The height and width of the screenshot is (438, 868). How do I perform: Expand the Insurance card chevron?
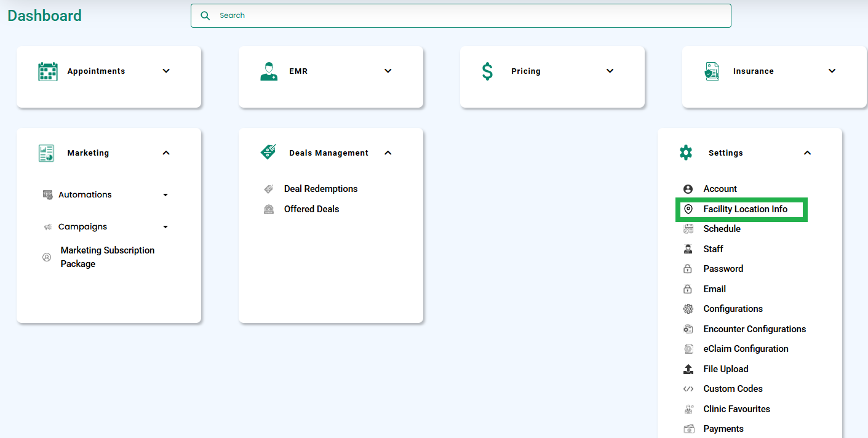click(832, 71)
